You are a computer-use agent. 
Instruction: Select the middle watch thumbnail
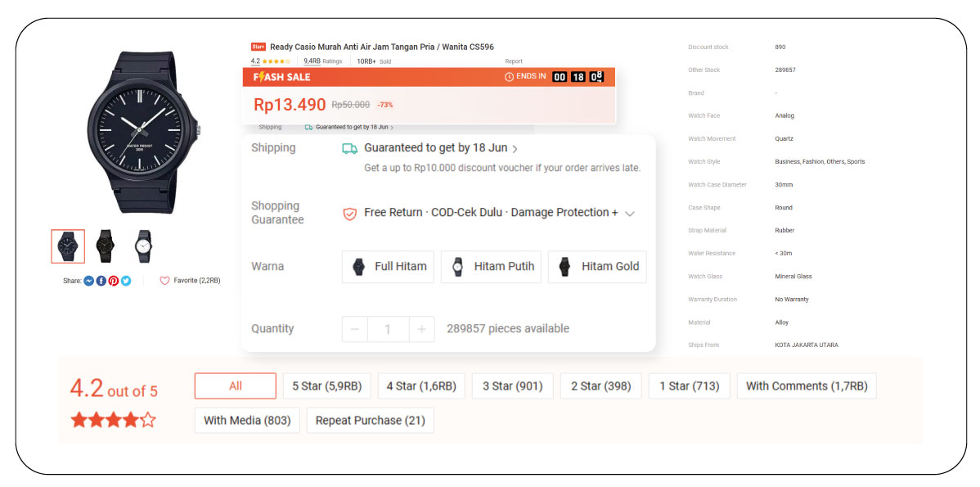coord(104,246)
